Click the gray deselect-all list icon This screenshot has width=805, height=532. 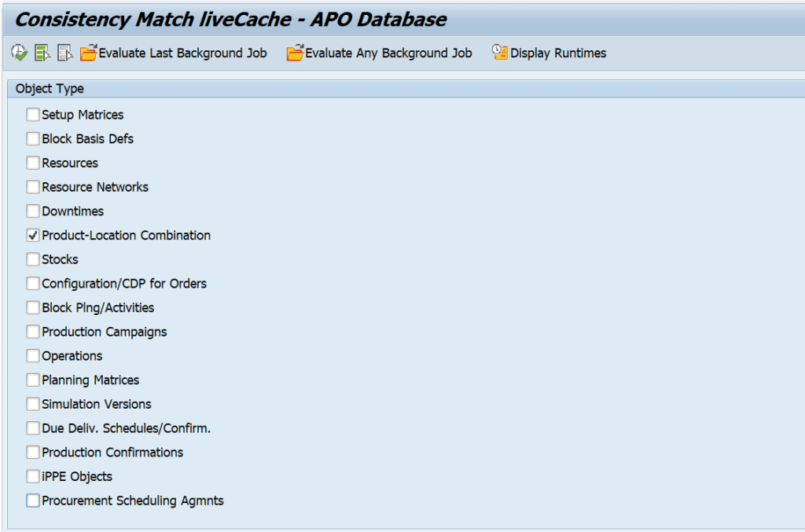[x=65, y=53]
